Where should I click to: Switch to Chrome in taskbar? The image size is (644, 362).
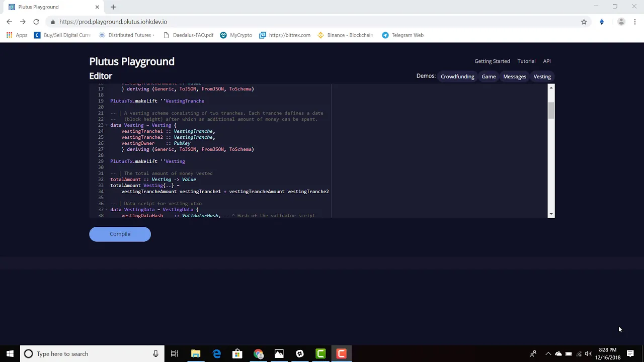click(x=258, y=353)
